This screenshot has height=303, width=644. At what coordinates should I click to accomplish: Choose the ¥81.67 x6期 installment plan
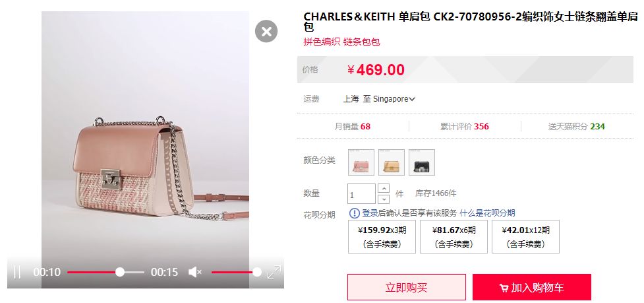click(x=454, y=237)
